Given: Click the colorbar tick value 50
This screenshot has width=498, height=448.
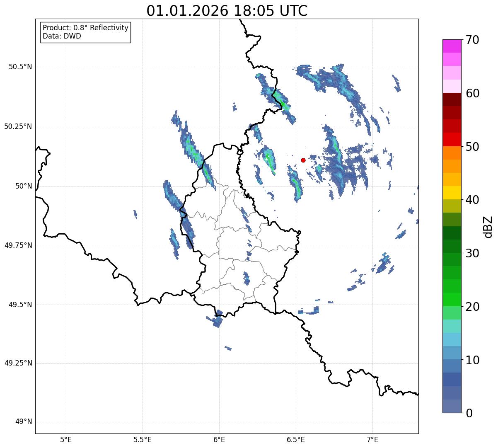Looking at the screenshot, I should click(x=472, y=147).
